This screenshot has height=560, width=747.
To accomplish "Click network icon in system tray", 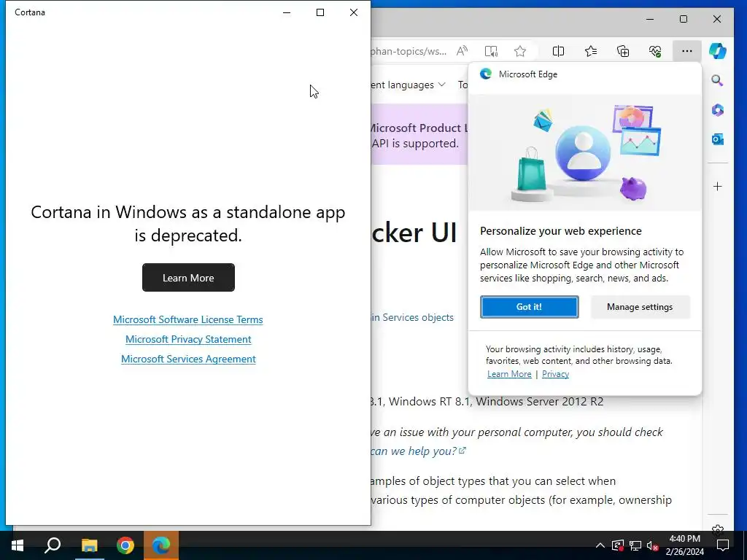I will tap(635, 545).
